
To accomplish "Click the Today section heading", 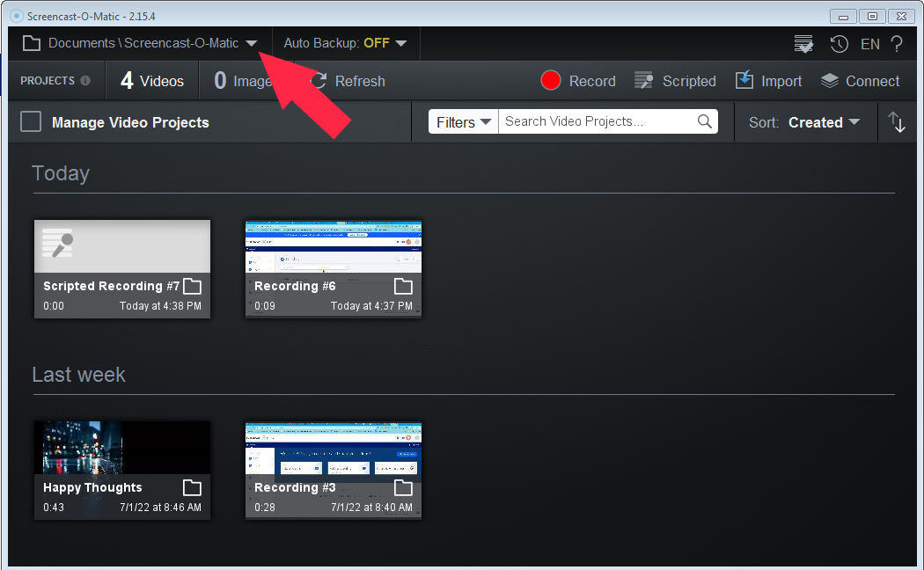I will [61, 173].
